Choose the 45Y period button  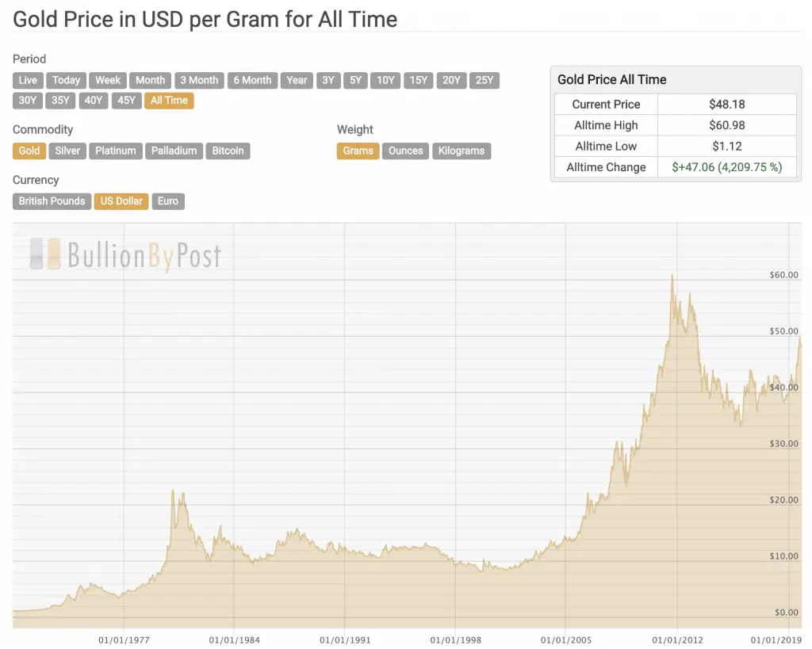click(126, 101)
